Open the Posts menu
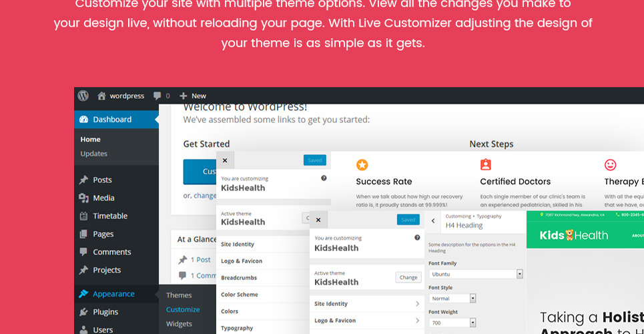This screenshot has width=644, height=334. click(x=116, y=180)
